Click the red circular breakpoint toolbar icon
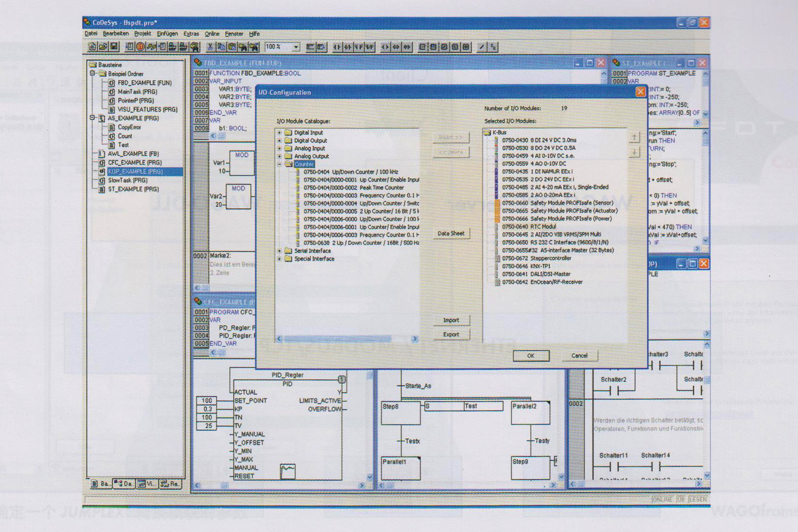Viewport: 798px width, 532px height. [x=140, y=47]
